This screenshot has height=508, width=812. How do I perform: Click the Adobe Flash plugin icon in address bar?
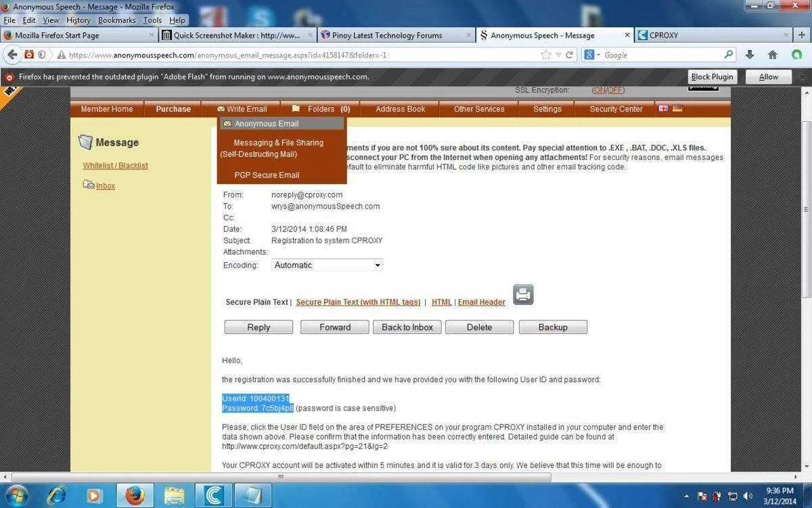[29, 55]
